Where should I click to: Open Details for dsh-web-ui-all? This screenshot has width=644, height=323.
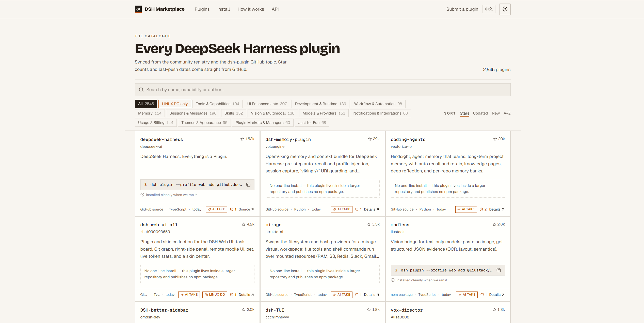click(x=246, y=295)
